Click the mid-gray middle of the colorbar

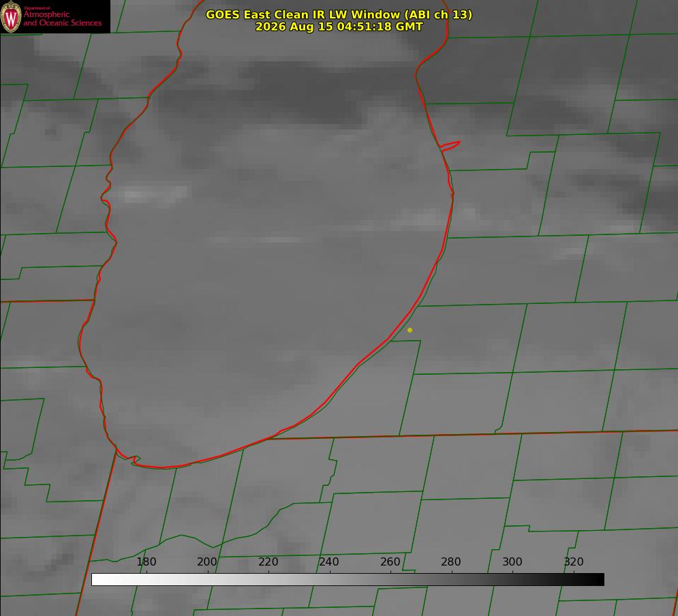pyautogui.click(x=348, y=580)
